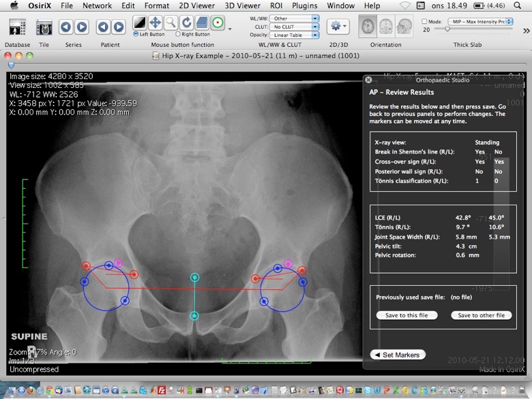The height and width of the screenshot is (399, 532).
Task: Open Spotlight search icon
Action: coord(518,5)
